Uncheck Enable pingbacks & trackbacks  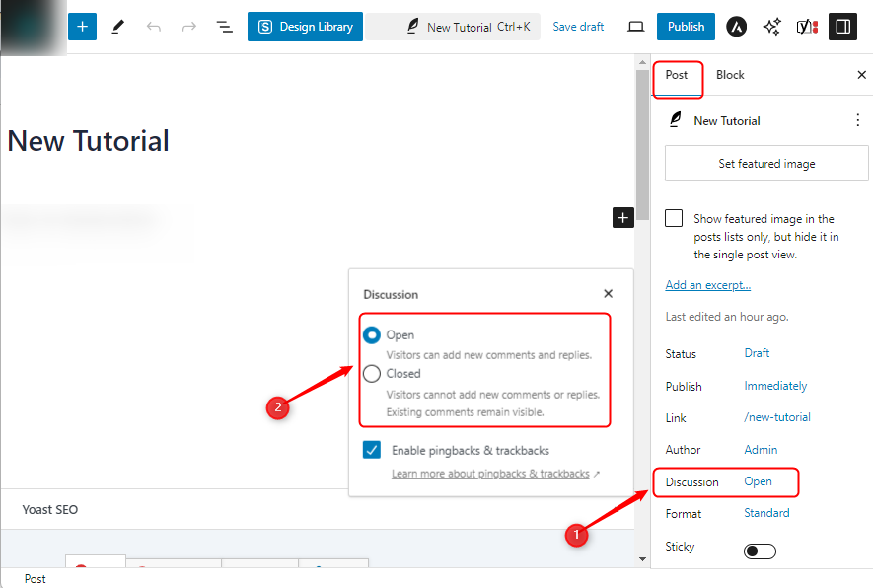tap(372, 450)
